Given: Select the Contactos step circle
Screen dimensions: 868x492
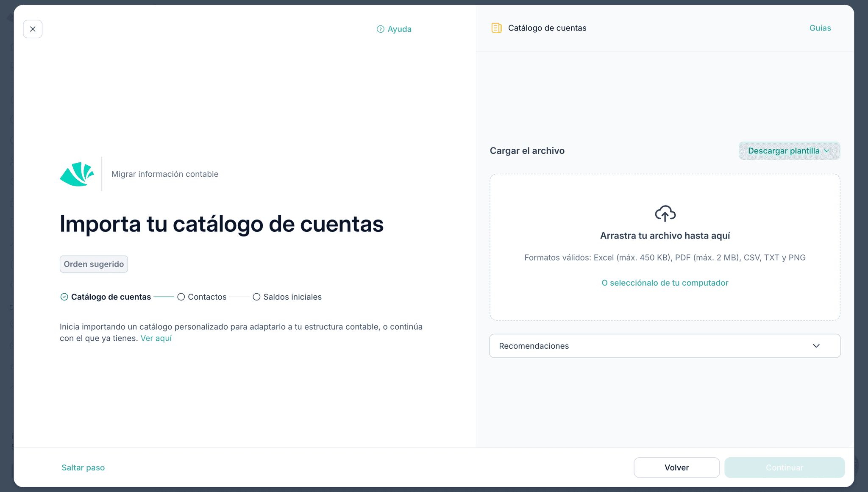Looking at the screenshot, I should click(181, 297).
